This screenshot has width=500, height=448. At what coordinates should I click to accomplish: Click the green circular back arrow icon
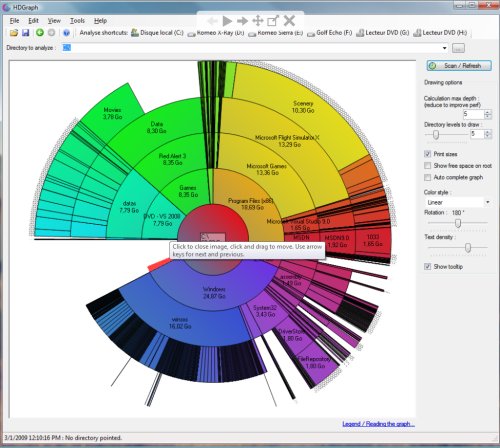click(40, 32)
